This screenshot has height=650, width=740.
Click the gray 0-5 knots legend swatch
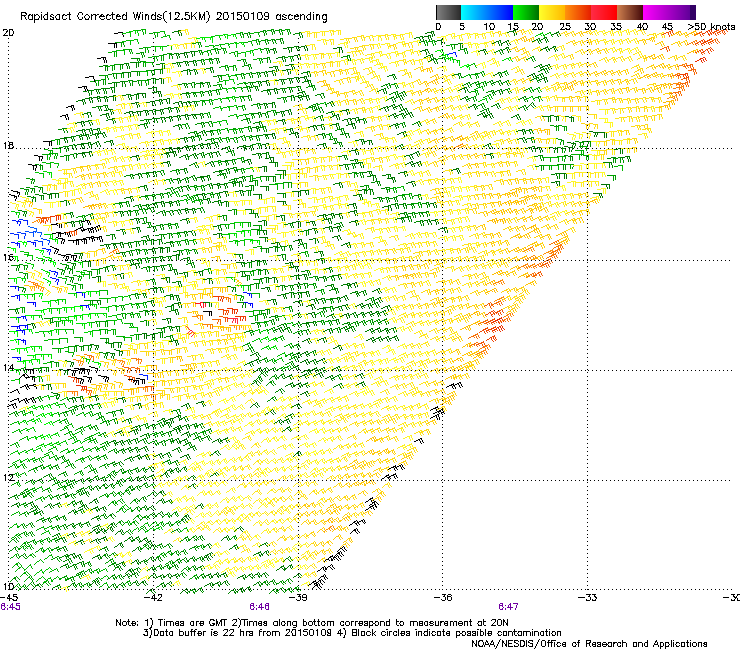(x=448, y=12)
